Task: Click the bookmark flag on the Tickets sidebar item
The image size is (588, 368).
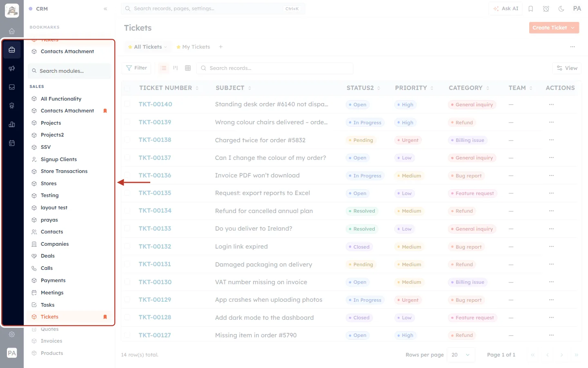Action: click(x=105, y=317)
